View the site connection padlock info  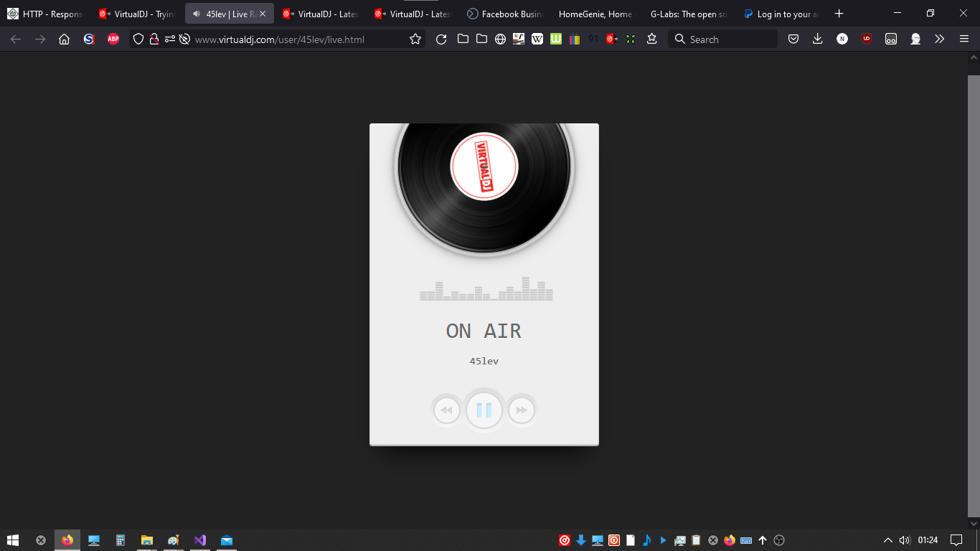(154, 39)
